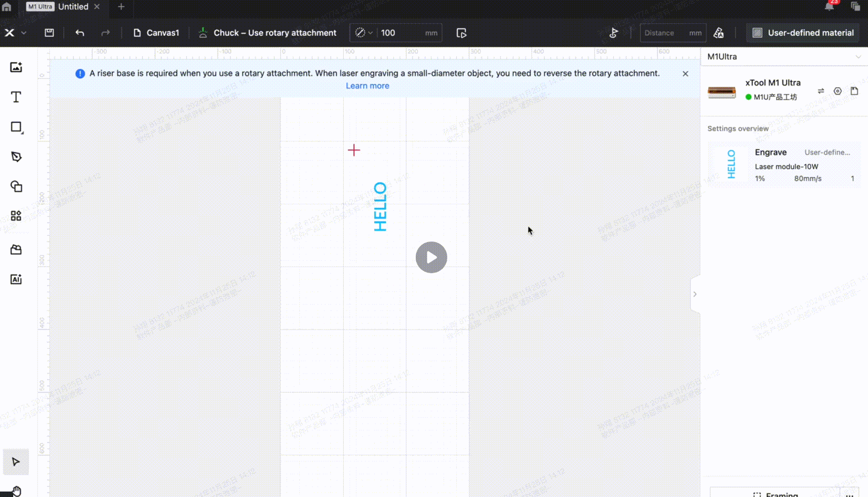Expand the M1Ultra device dropdown
Screen dimensions: 868x497
(858, 57)
